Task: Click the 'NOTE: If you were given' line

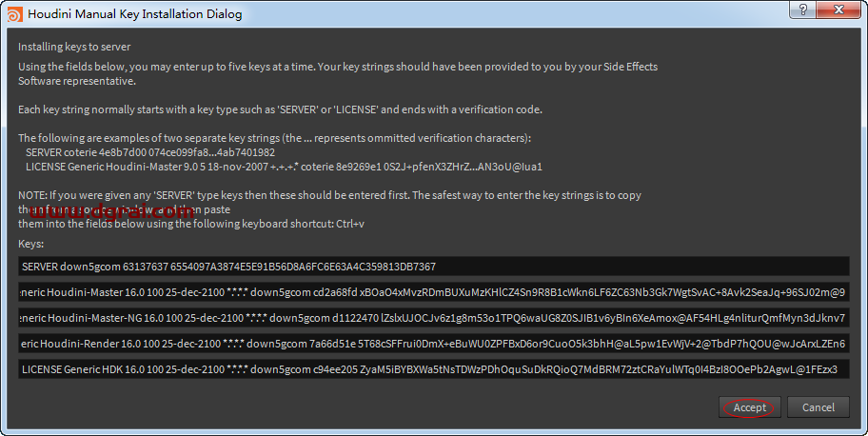Action: (x=329, y=195)
